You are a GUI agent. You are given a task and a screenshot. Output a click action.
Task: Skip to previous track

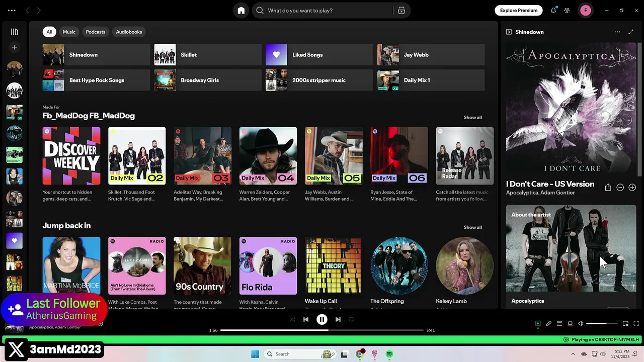point(306,319)
